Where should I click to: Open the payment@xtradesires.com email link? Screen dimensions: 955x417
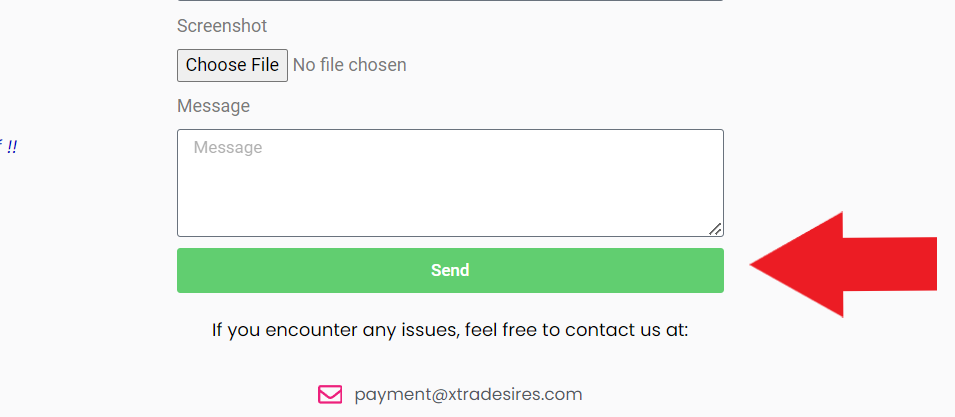click(x=468, y=394)
